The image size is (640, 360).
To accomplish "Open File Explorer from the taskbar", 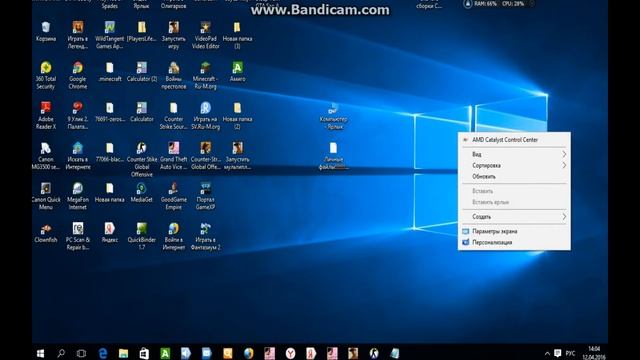I will pyautogui.click(x=123, y=353).
